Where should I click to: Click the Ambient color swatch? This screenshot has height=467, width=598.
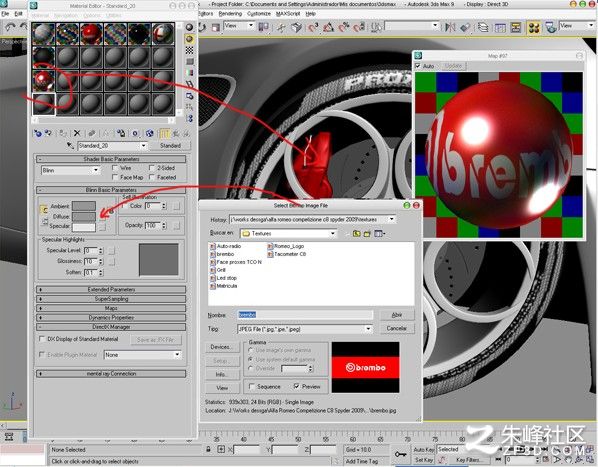[84, 206]
